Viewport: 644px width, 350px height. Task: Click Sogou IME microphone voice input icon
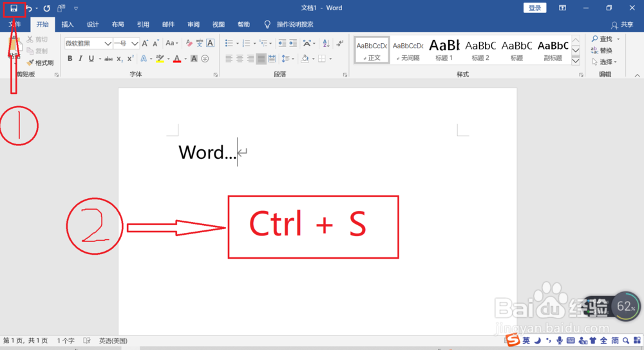tap(560, 340)
